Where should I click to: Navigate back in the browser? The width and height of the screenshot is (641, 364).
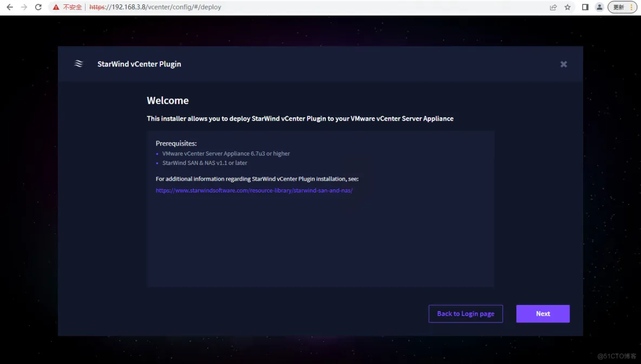10,7
